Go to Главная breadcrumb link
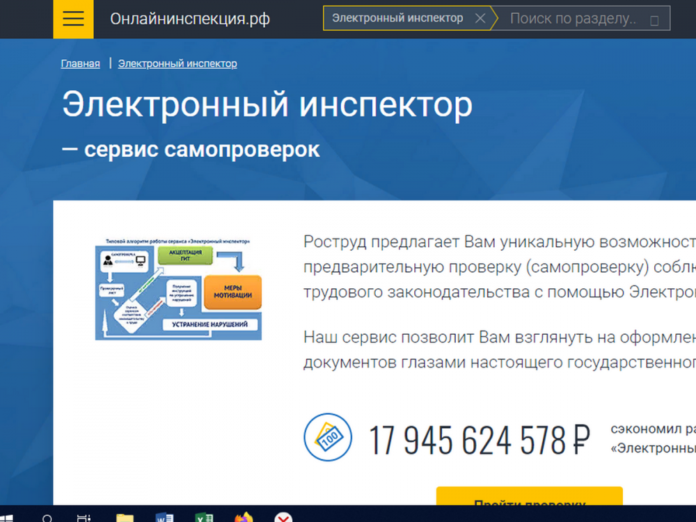 pos(80,63)
